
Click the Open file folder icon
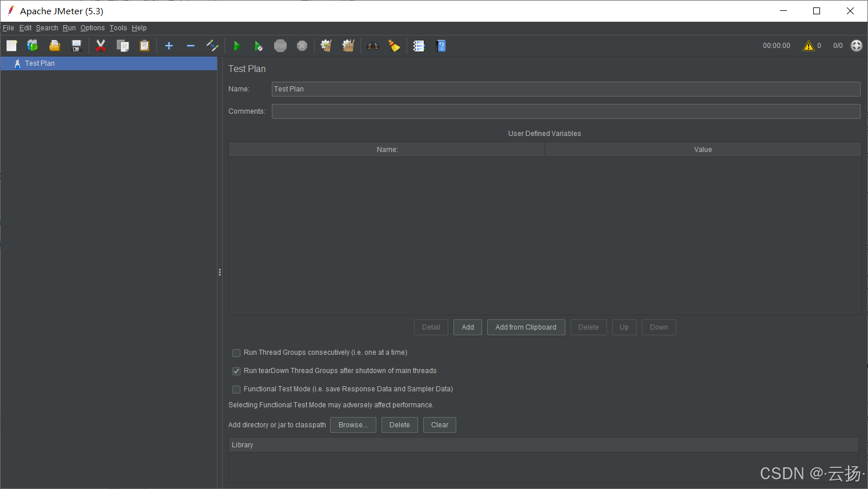point(54,46)
